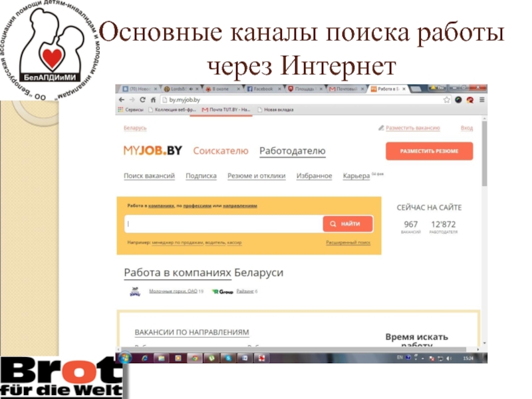The width and height of the screenshot is (532, 399).
Task: Bookmark this page with the star icon
Action: (446, 100)
